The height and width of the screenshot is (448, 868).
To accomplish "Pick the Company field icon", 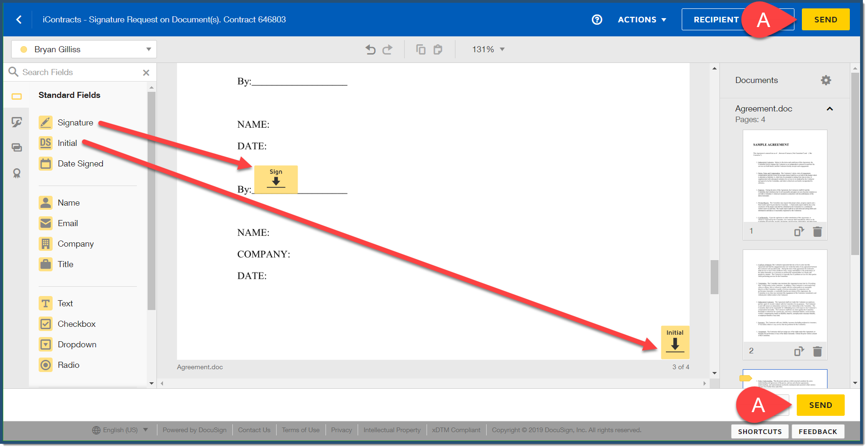I will coord(46,244).
